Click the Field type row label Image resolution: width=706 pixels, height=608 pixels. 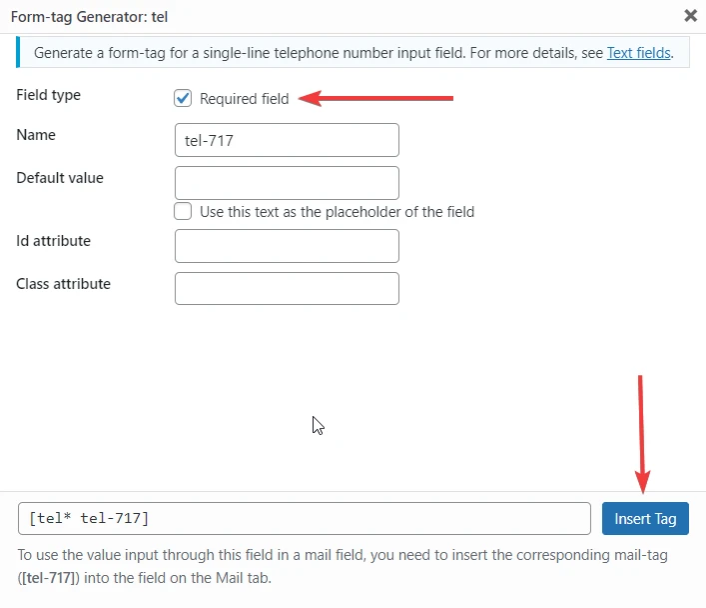pyautogui.click(x=49, y=95)
